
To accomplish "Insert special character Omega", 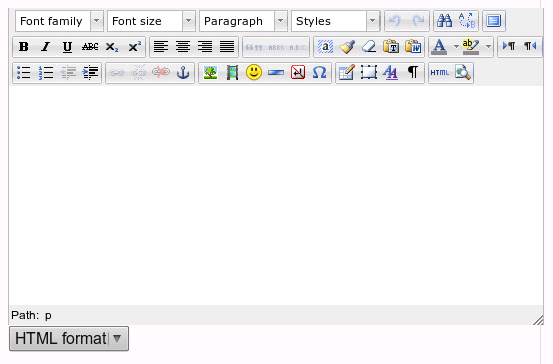I will click(x=320, y=73).
